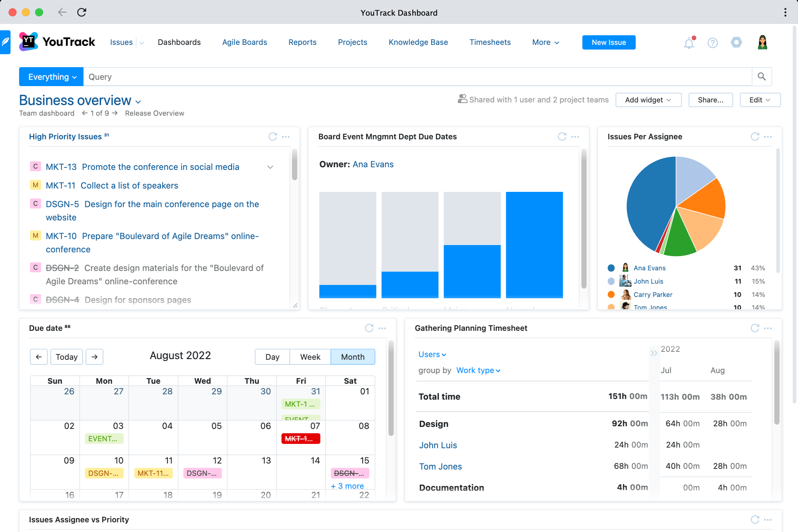Go to previous dashboard arrow near 1 of 9
The height and width of the screenshot is (532, 798).
pos(85,113)
